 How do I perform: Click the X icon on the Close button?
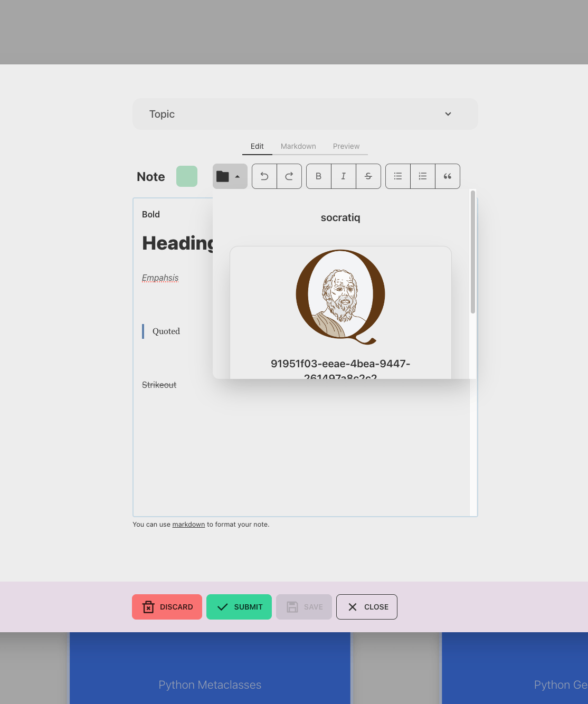point(353,607)
